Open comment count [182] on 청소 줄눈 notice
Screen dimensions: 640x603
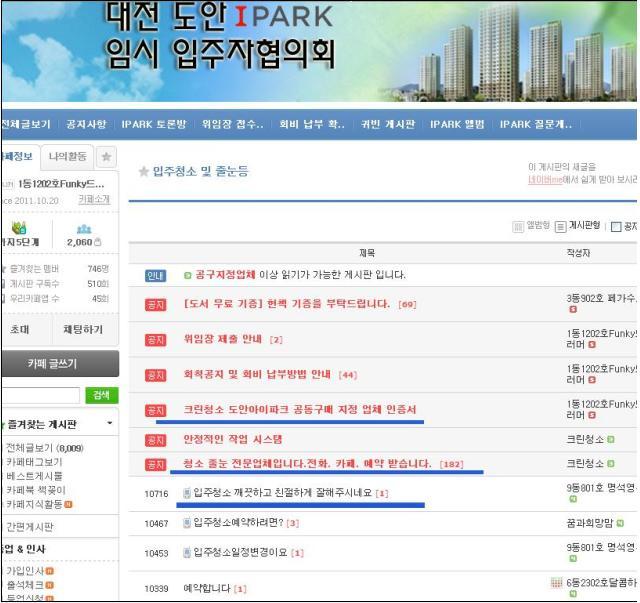click(x=451, y=464)
